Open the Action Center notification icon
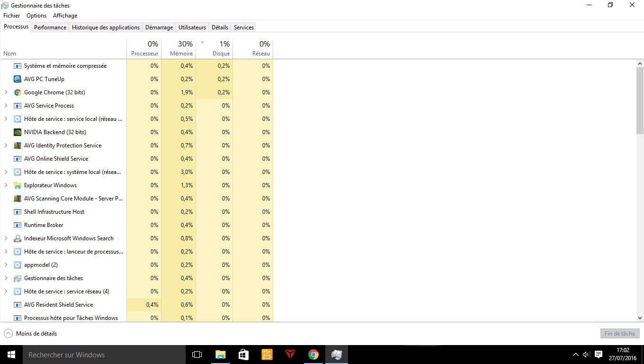 (x=598, y=355)
